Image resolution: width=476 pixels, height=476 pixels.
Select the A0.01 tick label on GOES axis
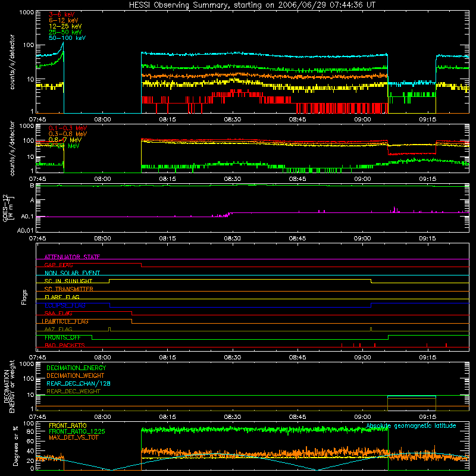(26, 230)
